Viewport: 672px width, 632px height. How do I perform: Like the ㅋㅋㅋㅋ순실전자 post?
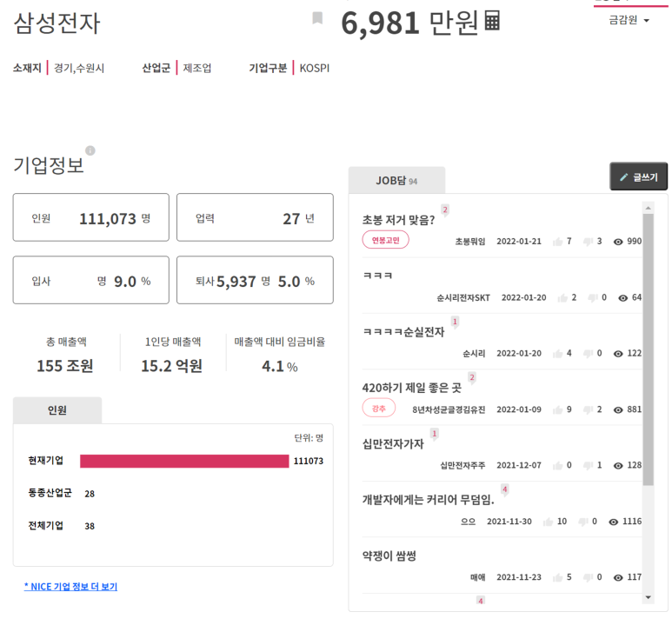click(x=557, y=354)
